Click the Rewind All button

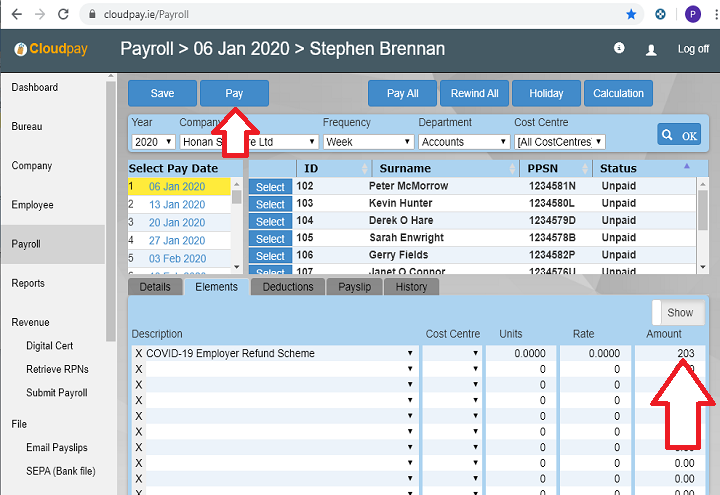pos(474,93)
